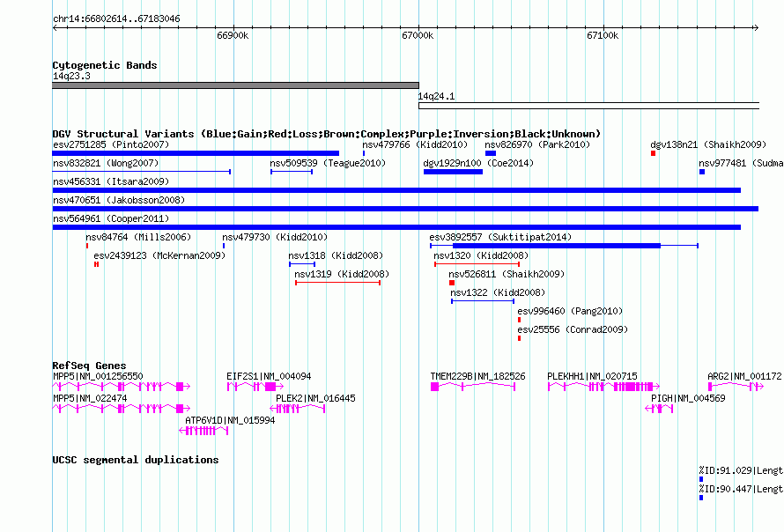Click the Cytogenetic Bands track title
This screenshot has height=532, width=784.
105,65
